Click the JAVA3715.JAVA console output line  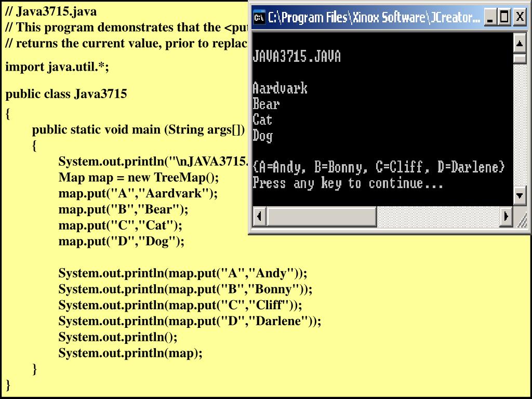coord(297,57)
